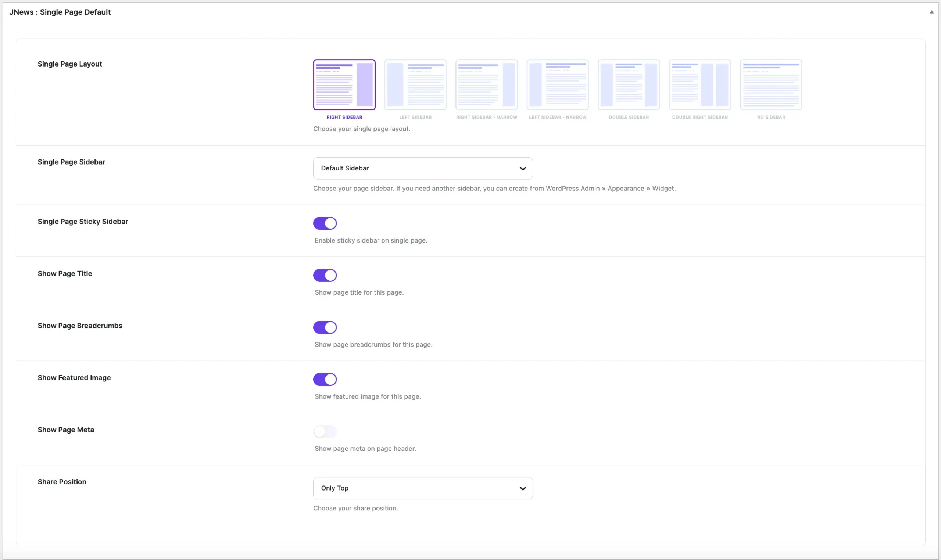941x560 pixels.
Task: Click the JNews : Single Page Default header
Action: click(x=60, y=12)
